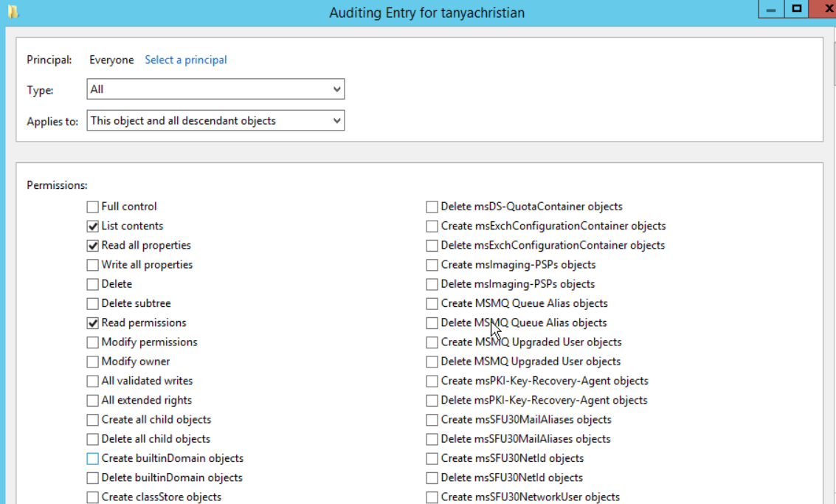This screenshot has height=504, width=836.
Task: Enable Delete MSMQ Queue Alias objects
Action: click(x=432, y=323)
